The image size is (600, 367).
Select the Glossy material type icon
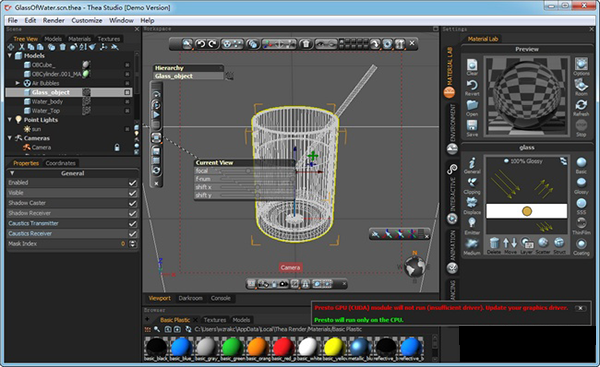coord(581,183)
